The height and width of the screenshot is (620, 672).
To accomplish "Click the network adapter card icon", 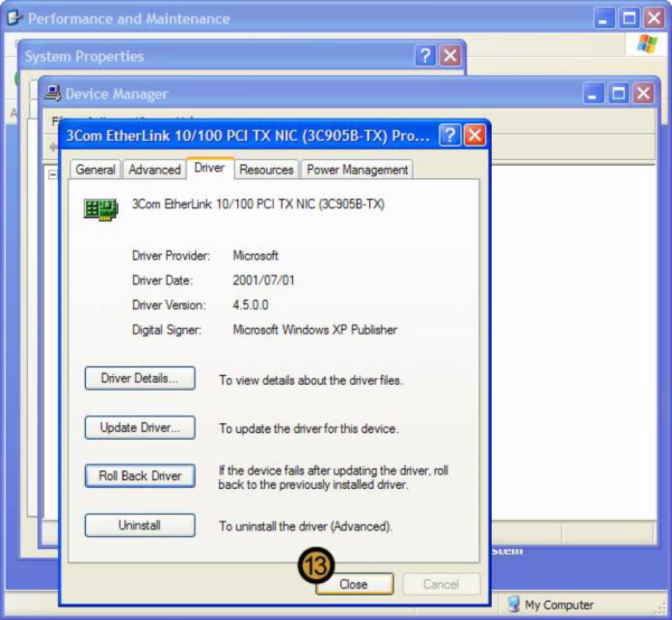I will (101, 210).
